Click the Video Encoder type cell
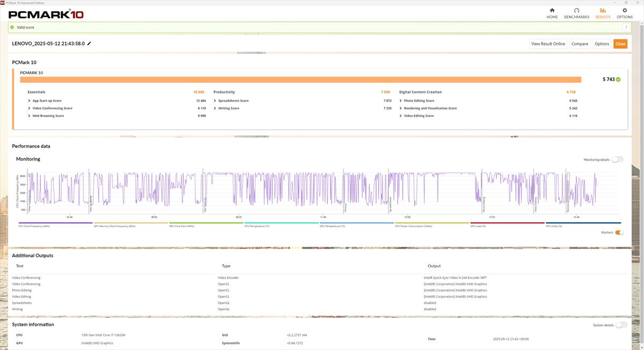The image size is (644, 350). pos(228,278)
